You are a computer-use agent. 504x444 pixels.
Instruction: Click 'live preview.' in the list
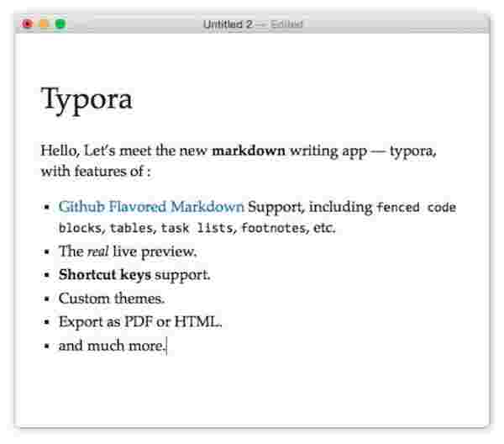pos(155,251)
